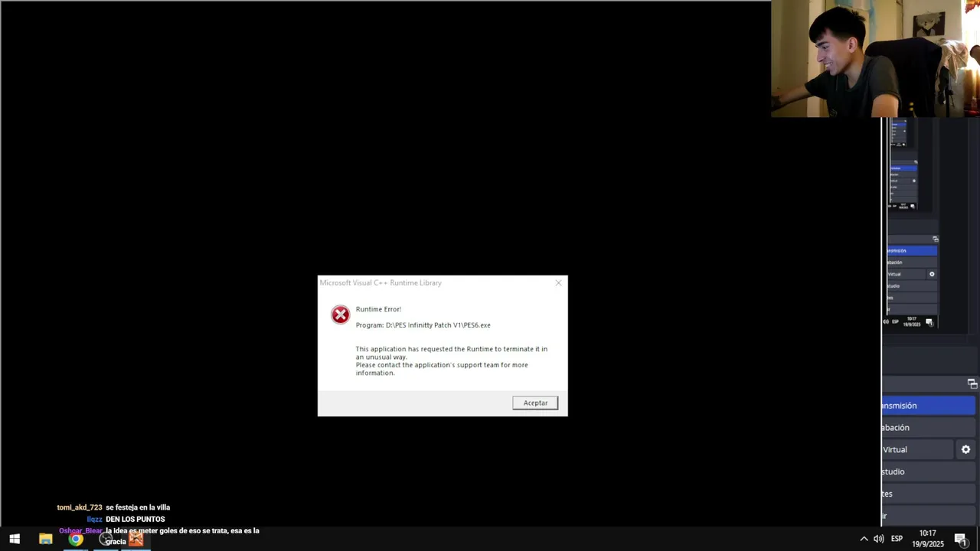The width and height of the screenshot is (980, 551).
Task: Click the OBS modo estudio button
Action: (929, 472)
